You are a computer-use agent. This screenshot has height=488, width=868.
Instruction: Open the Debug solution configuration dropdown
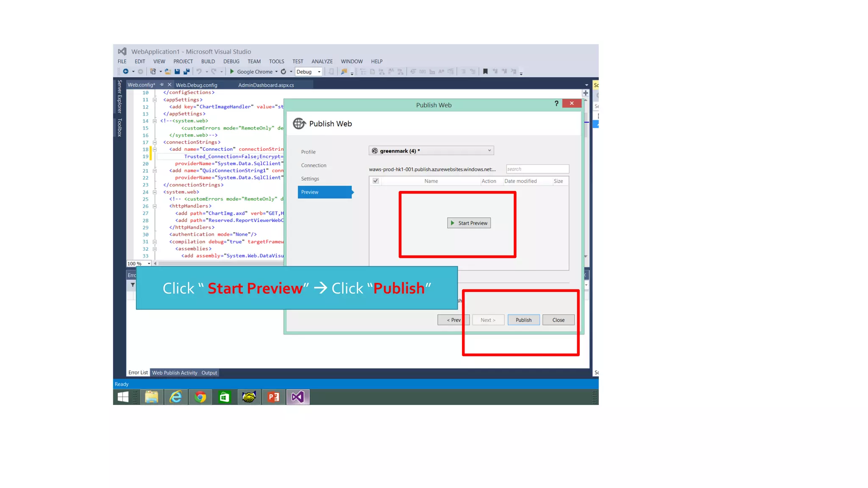[309, 72]
